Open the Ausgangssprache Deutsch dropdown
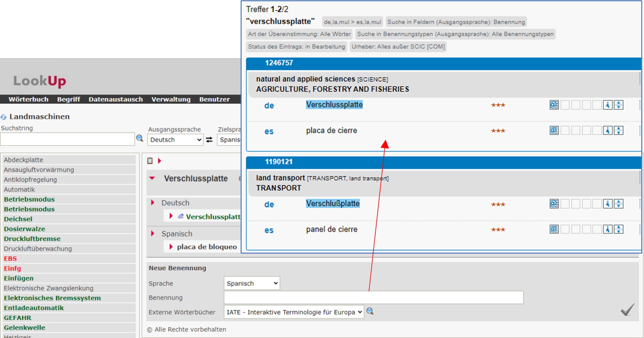The image size is (644, 338). 175,140
